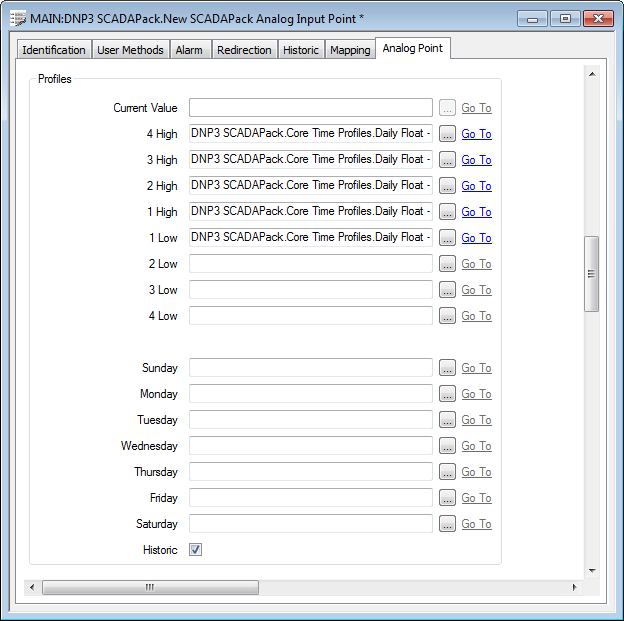Open browse button for 4 Low profile
Screen dimensions: 624x621
447,316
